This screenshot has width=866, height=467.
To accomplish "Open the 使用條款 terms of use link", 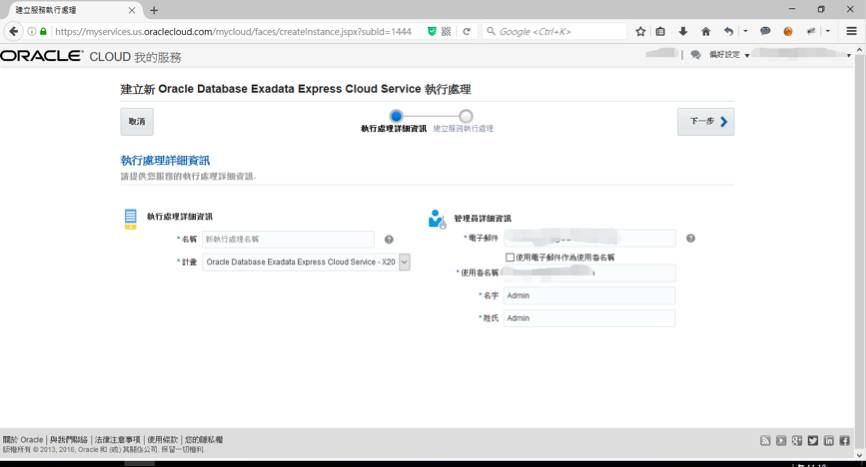I will (162, 440).
